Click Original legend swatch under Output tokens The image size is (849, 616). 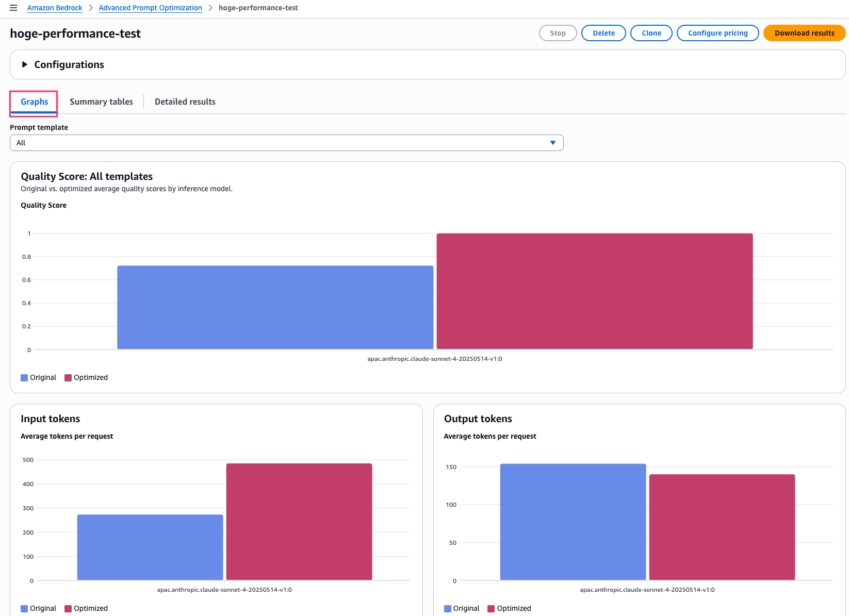448,609
